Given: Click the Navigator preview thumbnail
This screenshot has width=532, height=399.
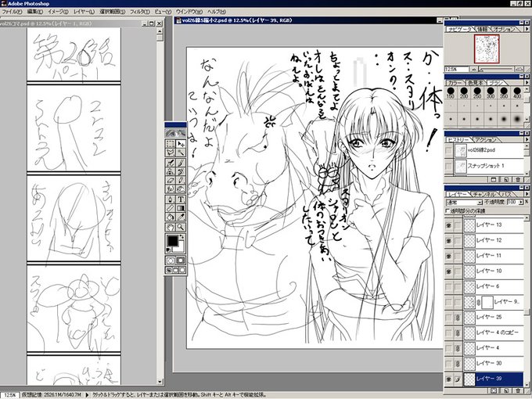Looking at the screenshot, I should click(487, 49).
